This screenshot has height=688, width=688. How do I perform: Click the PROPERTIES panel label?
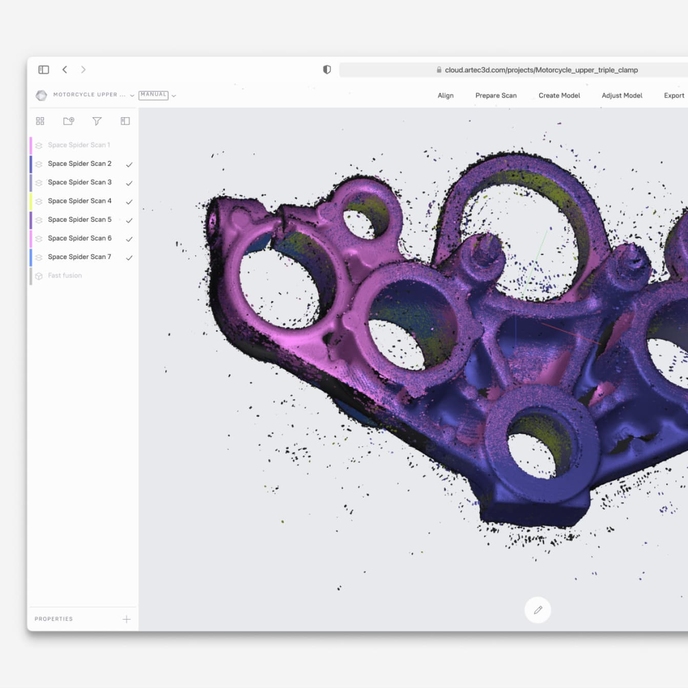(54, 619)
